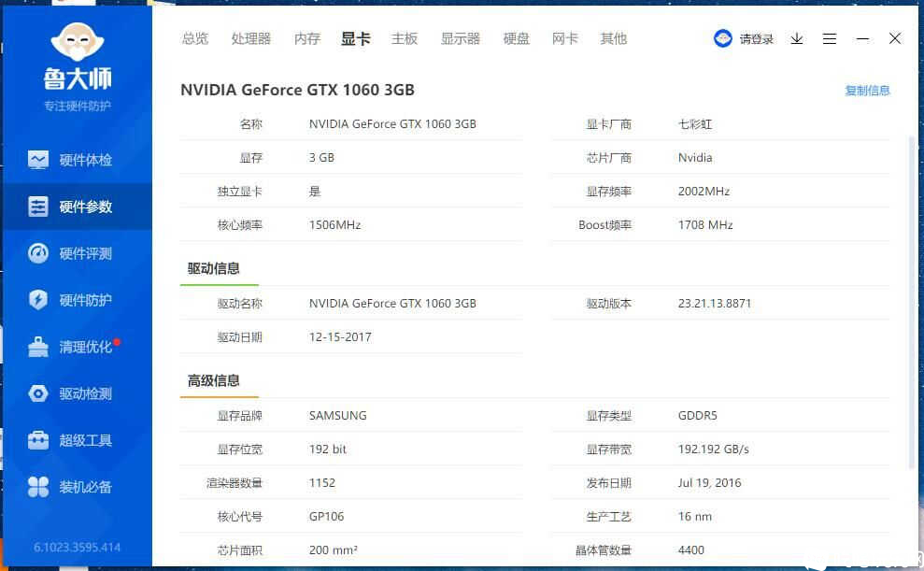Click the Boost频率 value 1708 MHz
924x571 pixels.
(x=705, y=225)
